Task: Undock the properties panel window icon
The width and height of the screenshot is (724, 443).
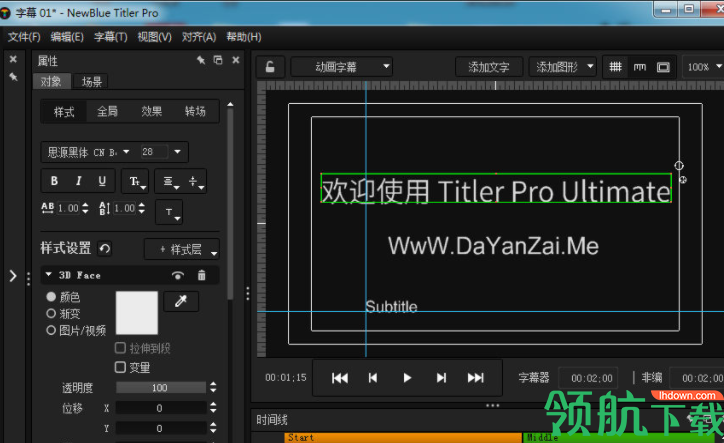Action: coord(218,60)
